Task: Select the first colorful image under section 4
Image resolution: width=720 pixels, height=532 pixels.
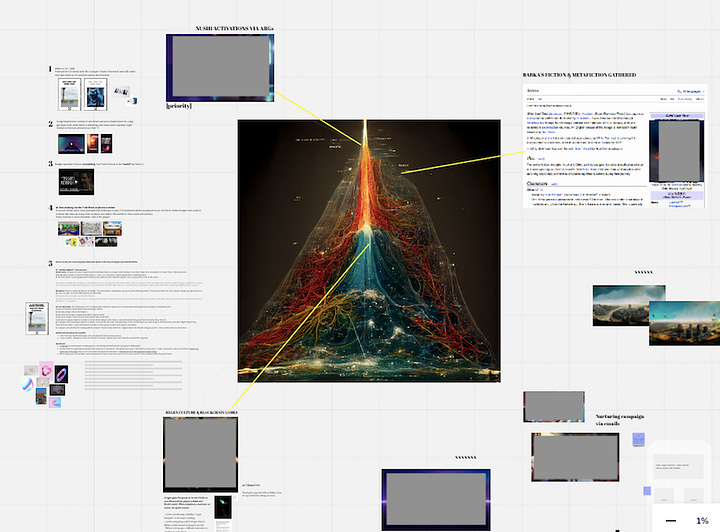Action: [x=69, y=228]
